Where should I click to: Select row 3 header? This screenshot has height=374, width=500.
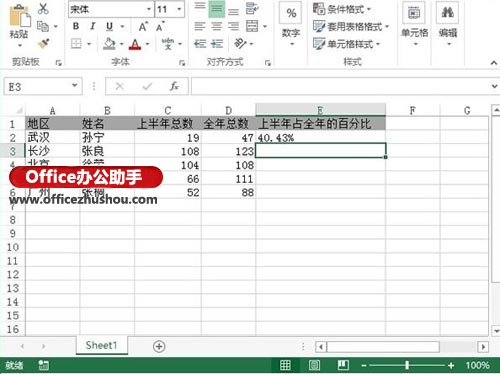click(13, 151)
